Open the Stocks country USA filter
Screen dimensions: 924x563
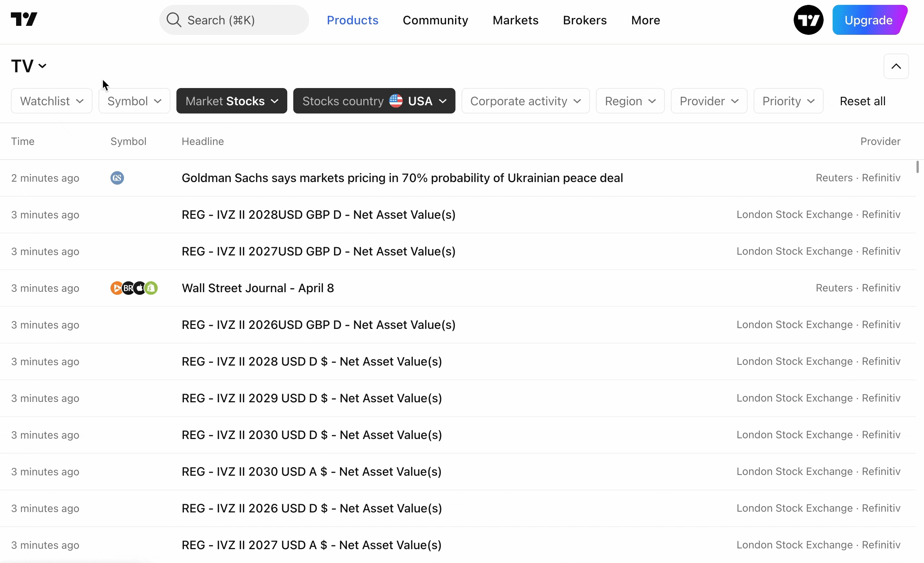pos(374,101)
